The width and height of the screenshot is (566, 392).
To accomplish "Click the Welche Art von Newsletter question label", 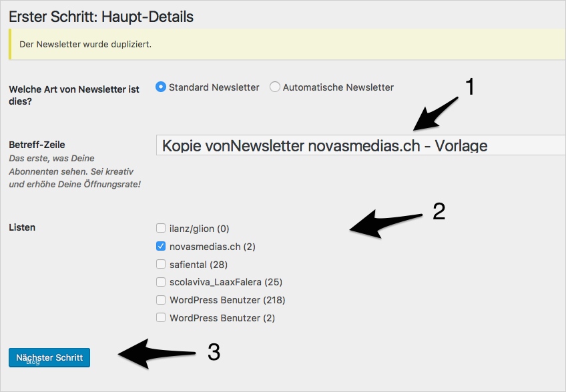I will tap(74, 93).
